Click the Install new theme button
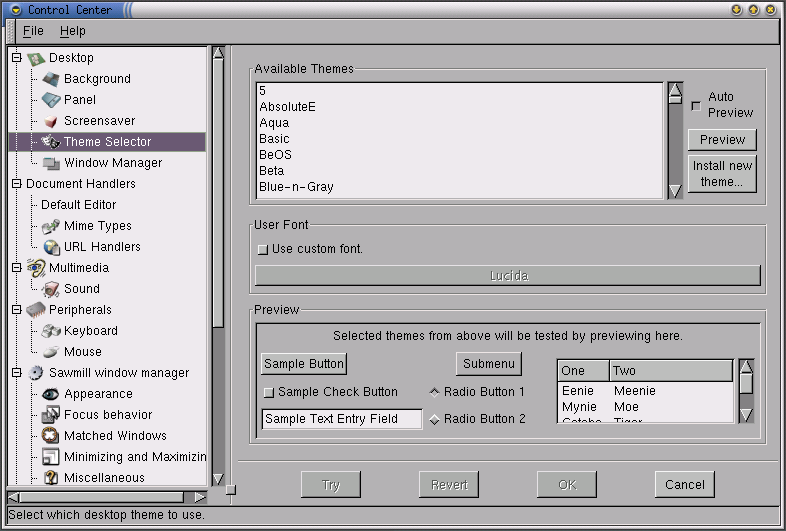 pyautogui.click(x=722, y=174)
